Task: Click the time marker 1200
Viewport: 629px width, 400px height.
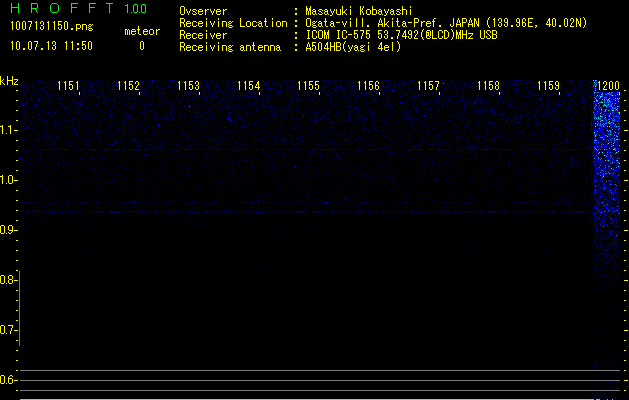Action: point(608,86)
